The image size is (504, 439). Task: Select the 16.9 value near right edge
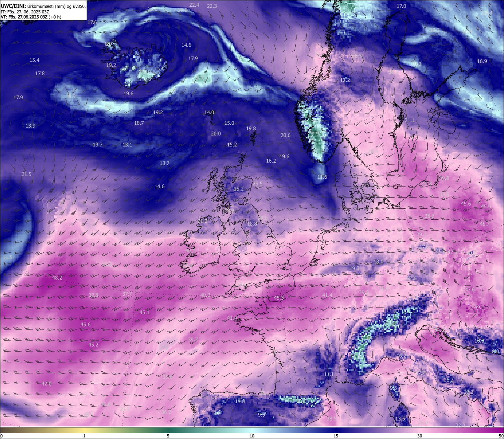(482, 61)
